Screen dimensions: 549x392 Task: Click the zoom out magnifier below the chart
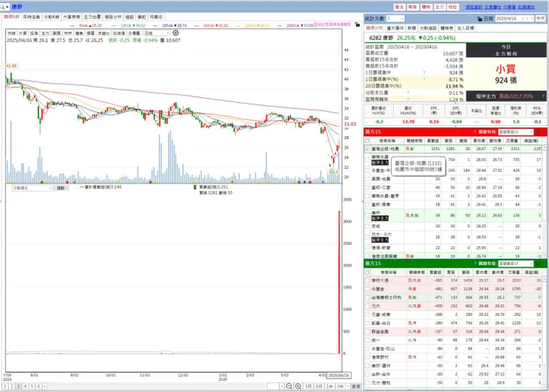tap(289, 386)
